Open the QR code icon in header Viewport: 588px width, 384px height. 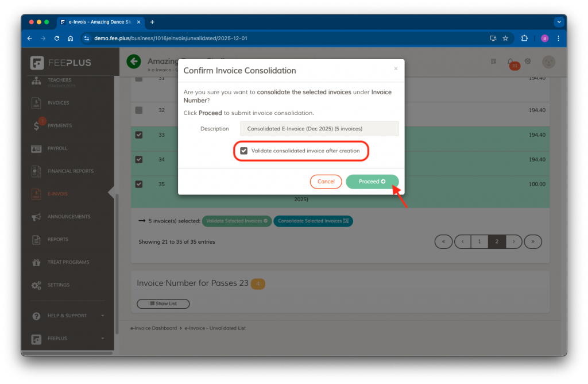tap(493, 62)
